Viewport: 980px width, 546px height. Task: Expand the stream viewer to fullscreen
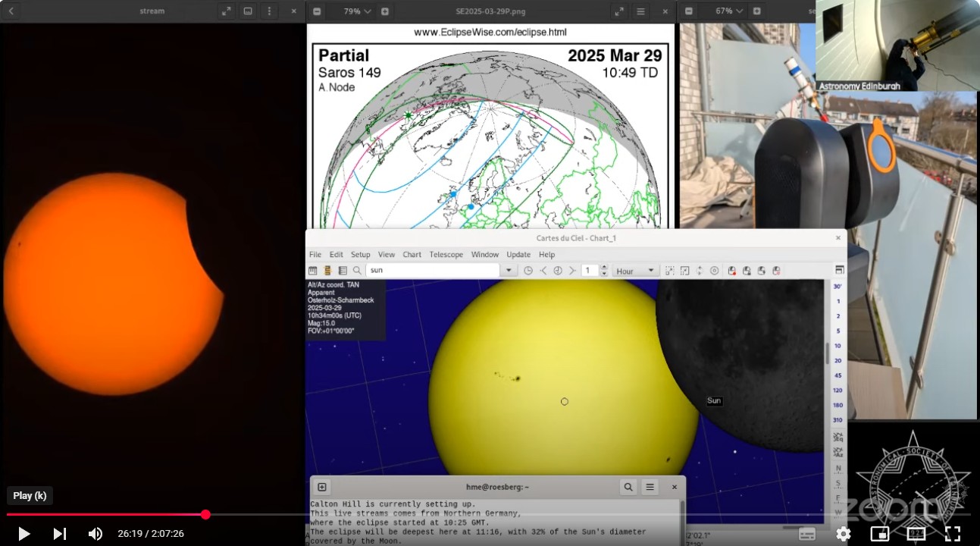(x=225, y=11)
